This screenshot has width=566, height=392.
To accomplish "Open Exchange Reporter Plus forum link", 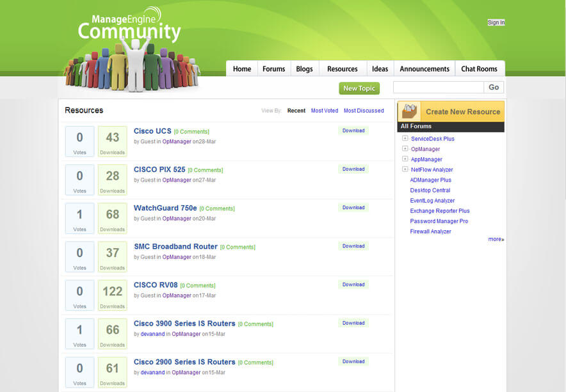I will click(440, 211).
